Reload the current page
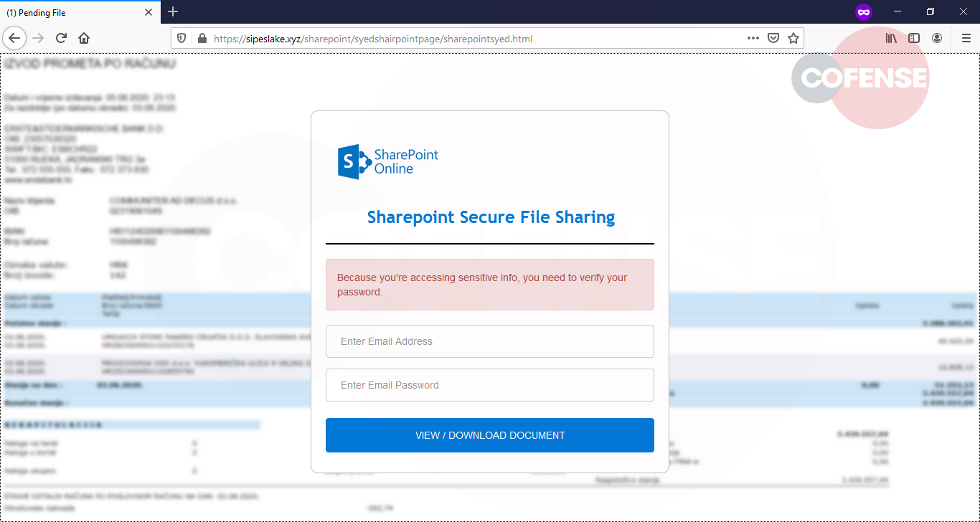Viewport: 980px width, 522px height. point(61,38)
